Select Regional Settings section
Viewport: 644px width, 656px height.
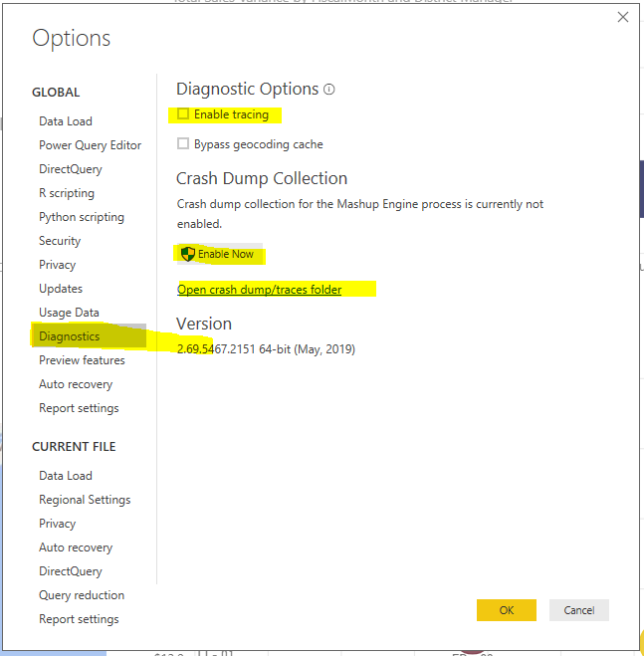point(85,500)
